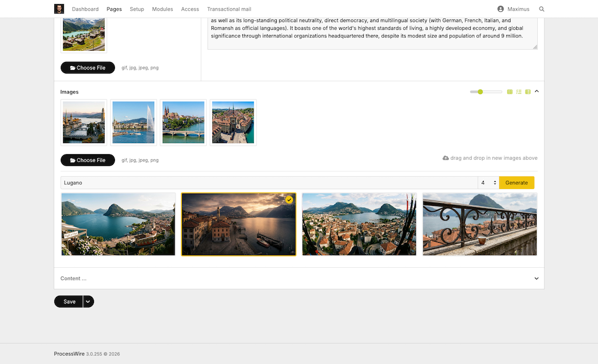Screen dimensions: 598x364
Task: Expand the Content section
Action: coord(537,278)
